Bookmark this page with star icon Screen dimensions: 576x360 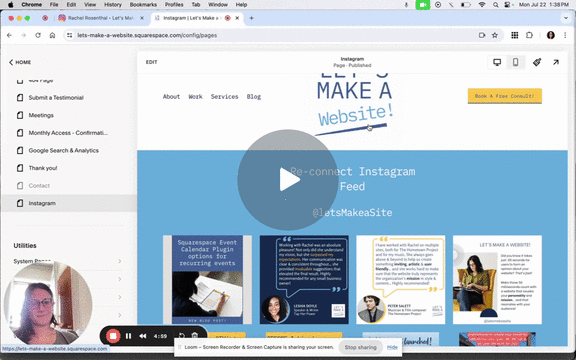click(x=495, y=35)
